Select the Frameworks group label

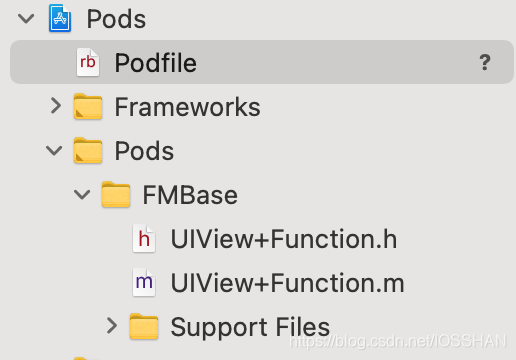187,107
